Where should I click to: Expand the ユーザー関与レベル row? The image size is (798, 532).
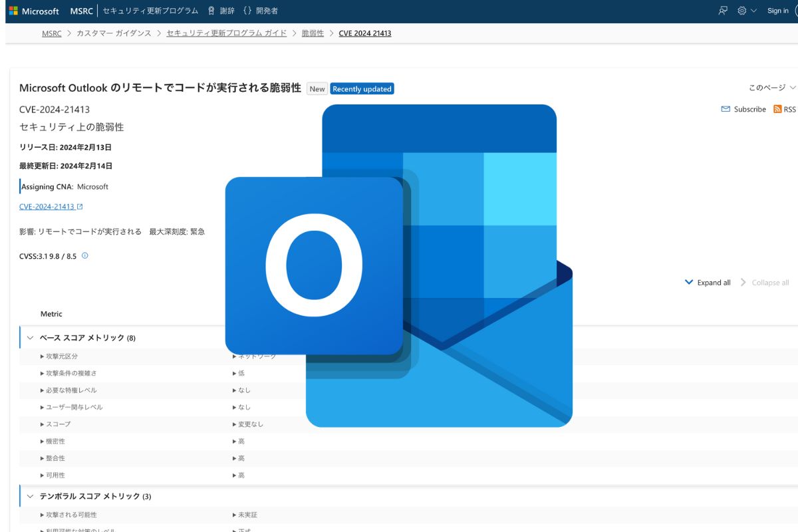[71, 407]
